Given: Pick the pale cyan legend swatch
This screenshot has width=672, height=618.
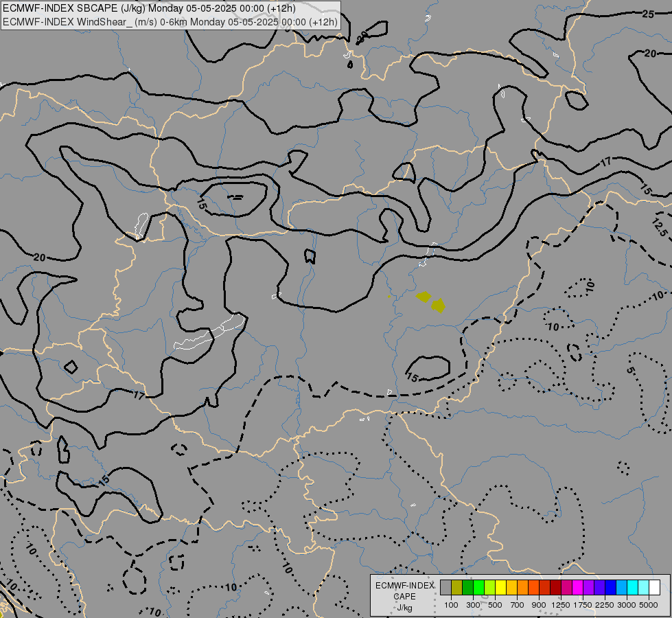Looking at the screenshot, I should [643, 588].
